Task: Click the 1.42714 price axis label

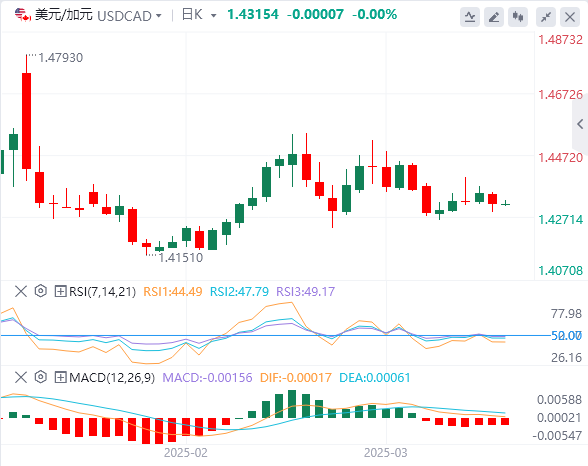Action: 561,219
